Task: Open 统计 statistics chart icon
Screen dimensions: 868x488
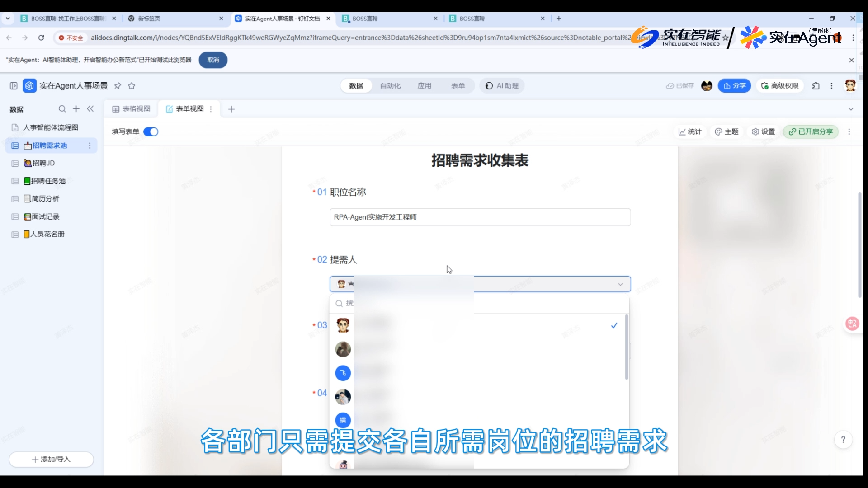Action: [689, 131]
